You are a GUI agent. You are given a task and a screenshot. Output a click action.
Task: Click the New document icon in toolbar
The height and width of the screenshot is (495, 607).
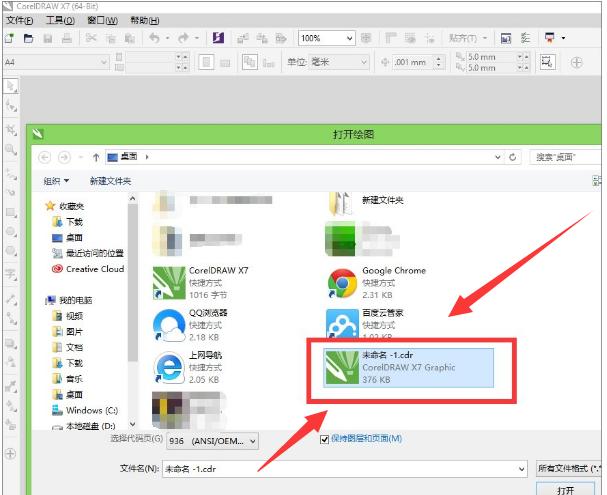[x=9, y=38]
